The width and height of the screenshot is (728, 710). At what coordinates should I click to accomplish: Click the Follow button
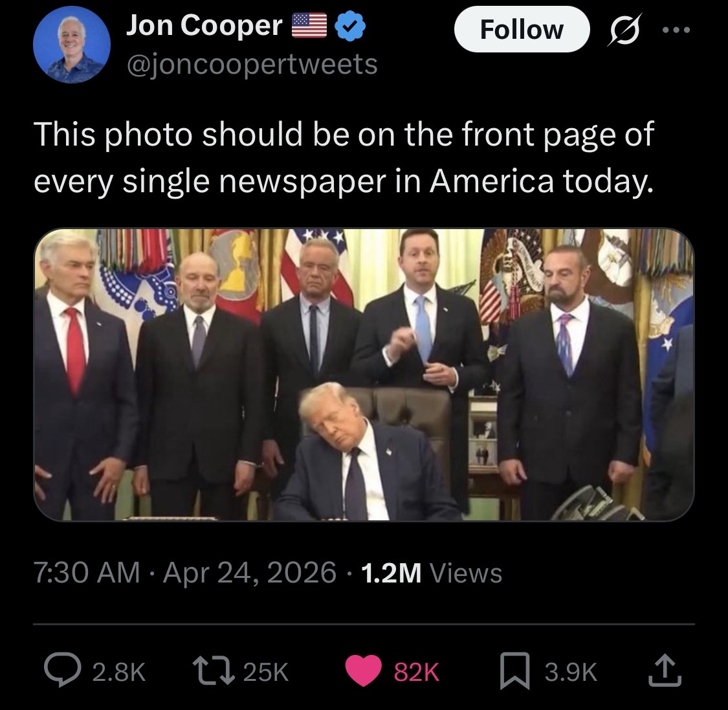[522, 29]
